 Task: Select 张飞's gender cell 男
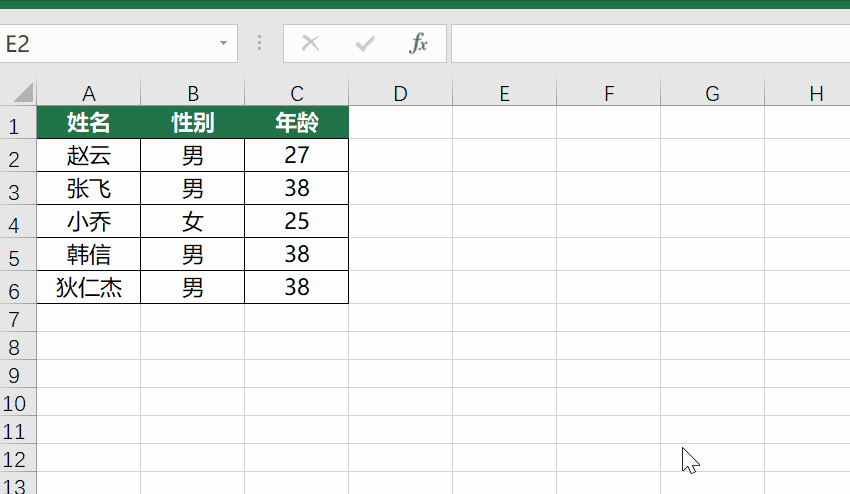(x=192, y=189)
